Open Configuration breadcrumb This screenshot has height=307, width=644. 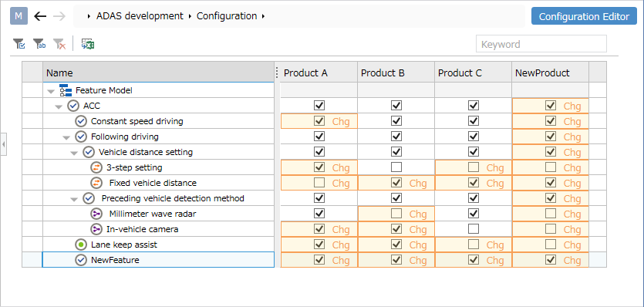click(x=227, y=16)
